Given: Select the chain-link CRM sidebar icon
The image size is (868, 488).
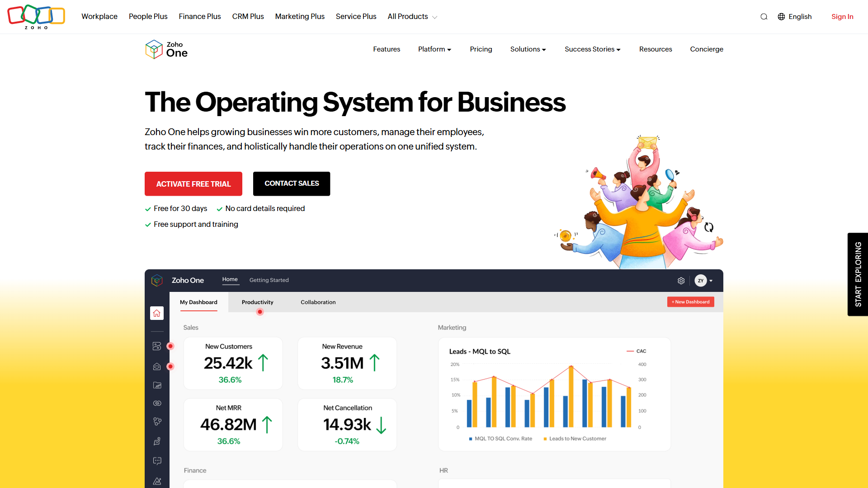Looking at the screenshot, I should (157, 403).
